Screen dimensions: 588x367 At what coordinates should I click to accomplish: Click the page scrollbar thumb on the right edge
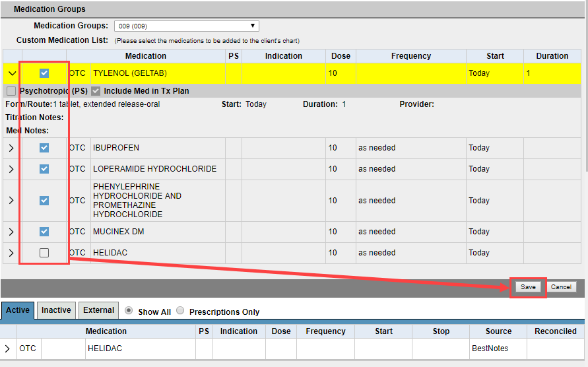(x=586, y=86)
